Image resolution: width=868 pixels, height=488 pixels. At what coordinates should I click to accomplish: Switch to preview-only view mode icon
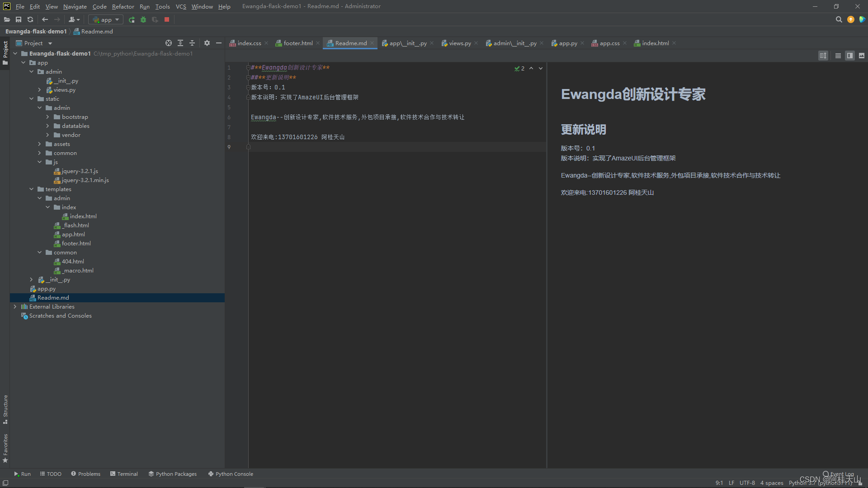(x=862, y=56)
